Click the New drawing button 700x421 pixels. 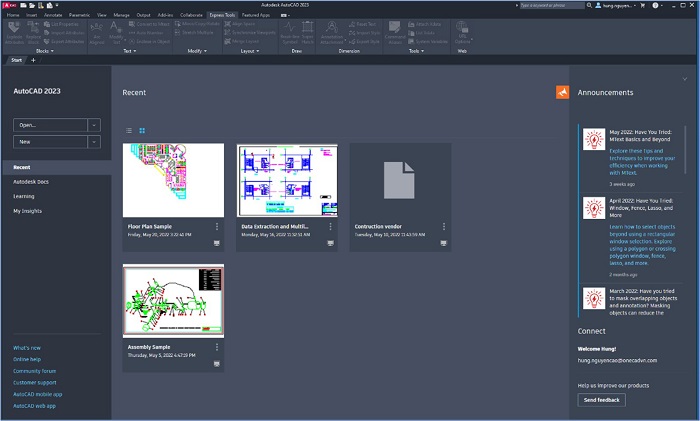50,142
